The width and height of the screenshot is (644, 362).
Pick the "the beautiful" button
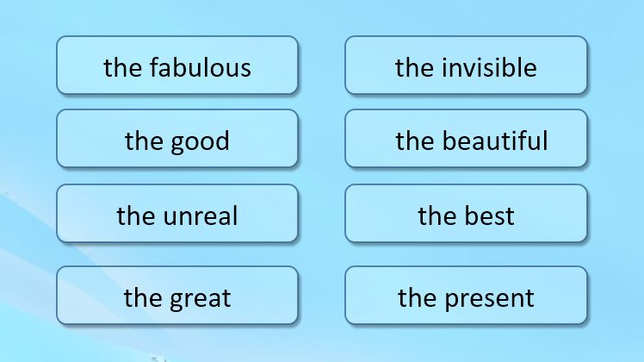coord(466,139)
